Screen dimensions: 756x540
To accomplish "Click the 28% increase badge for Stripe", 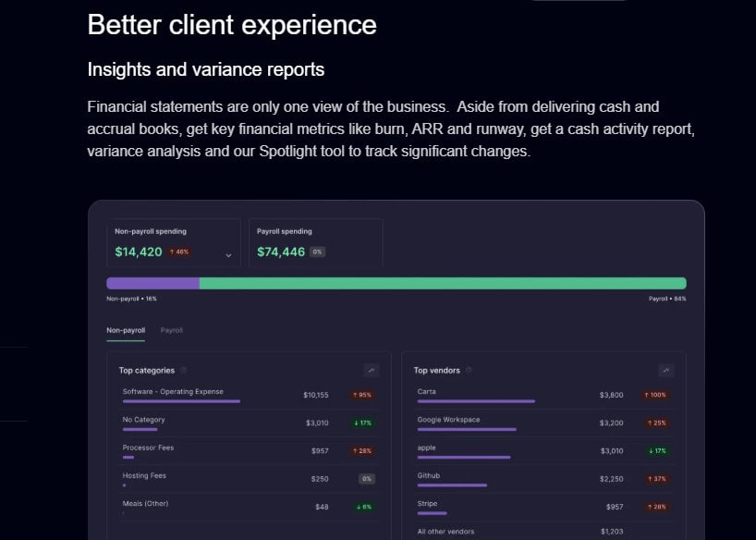I will point(657,507).
